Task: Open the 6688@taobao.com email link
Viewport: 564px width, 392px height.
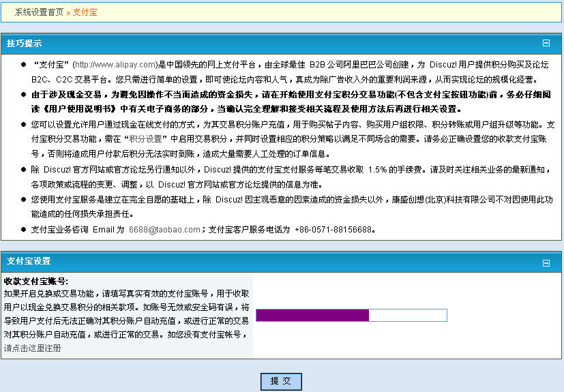Action: click(164, 230)
